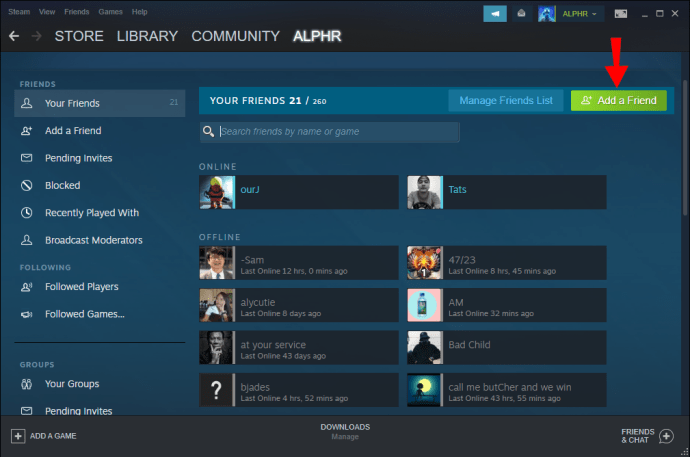Viewport: 690px width, 457px height.
Task: Click the Recently Played With clock icon
Action: [x=26, y=213]
